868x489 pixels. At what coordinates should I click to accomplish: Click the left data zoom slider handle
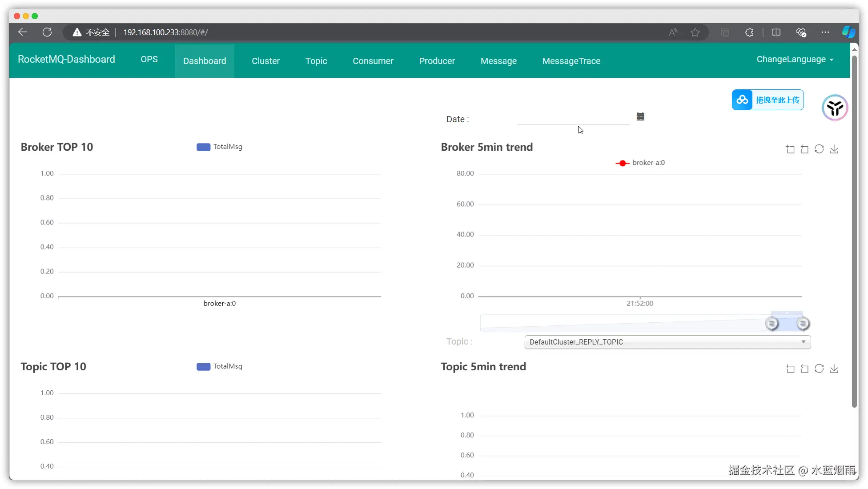tap(772, 324)
